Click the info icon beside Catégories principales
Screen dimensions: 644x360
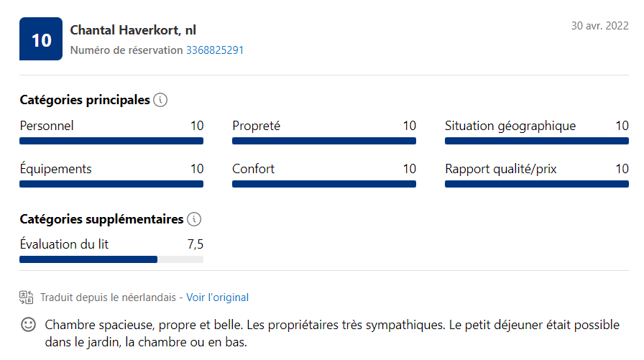point(160,100)
